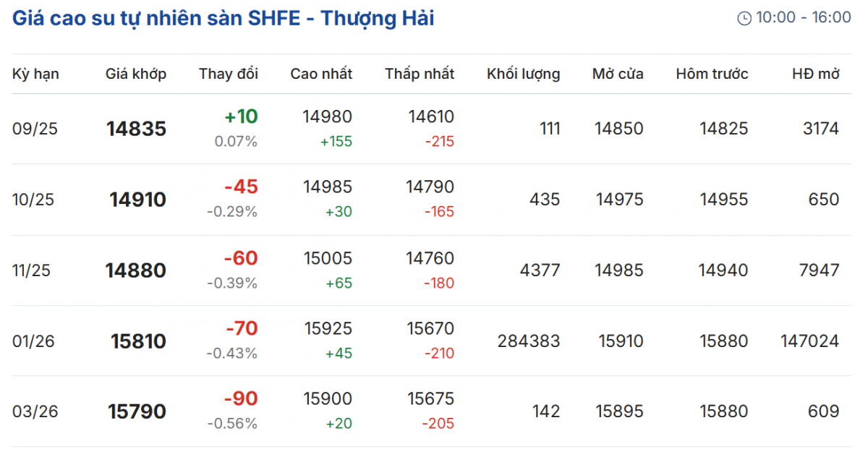Click the 284383 volume value

[x=528, y=341]
